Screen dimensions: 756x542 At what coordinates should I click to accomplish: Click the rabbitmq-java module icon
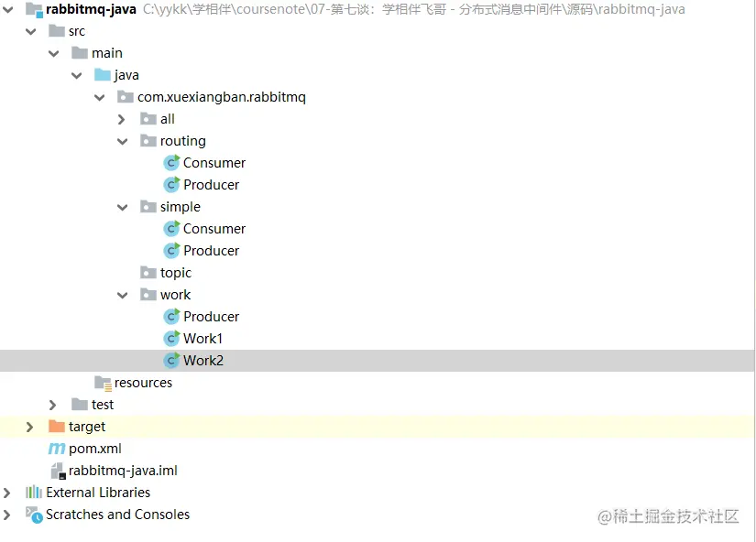tap(34, 10)
